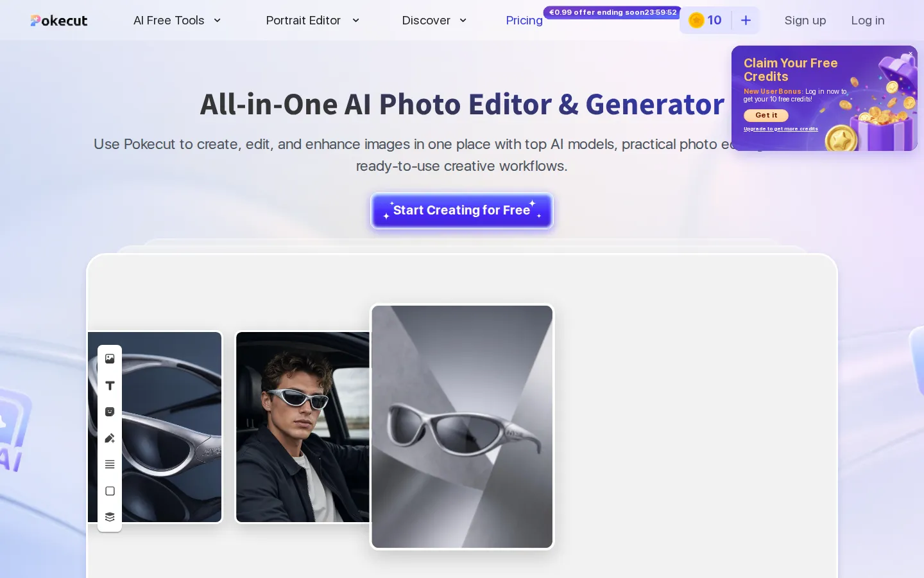924x578 pixels.
Task: Click the gold coin credits icon
Action: 696,21
